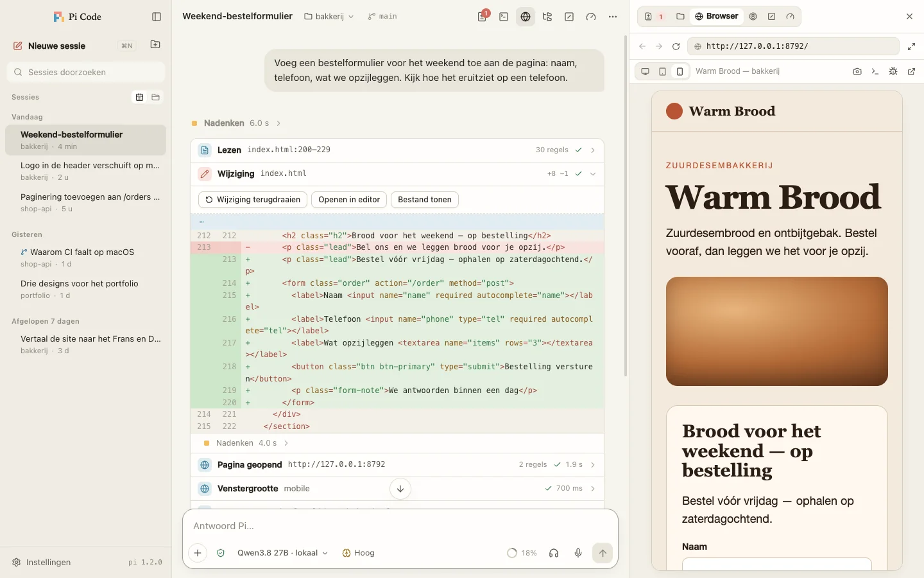The height and width of the screenshot is (578, 924).
Task: Switch sessions list to calendar grouping
Action: (139, 97)
